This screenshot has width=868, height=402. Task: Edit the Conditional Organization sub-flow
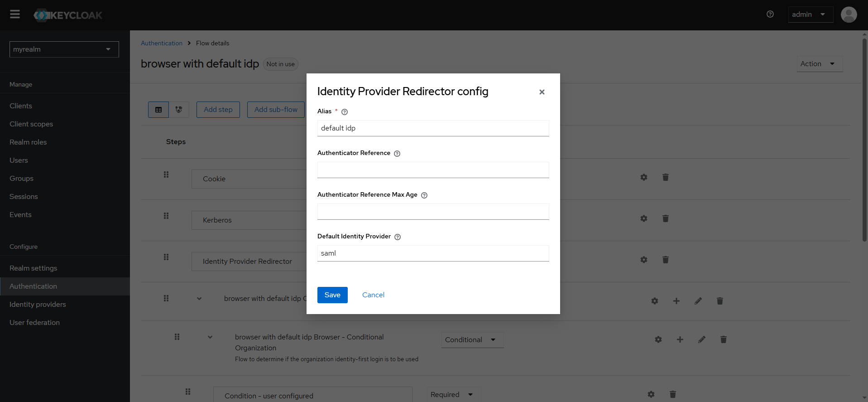pos(702,339)
